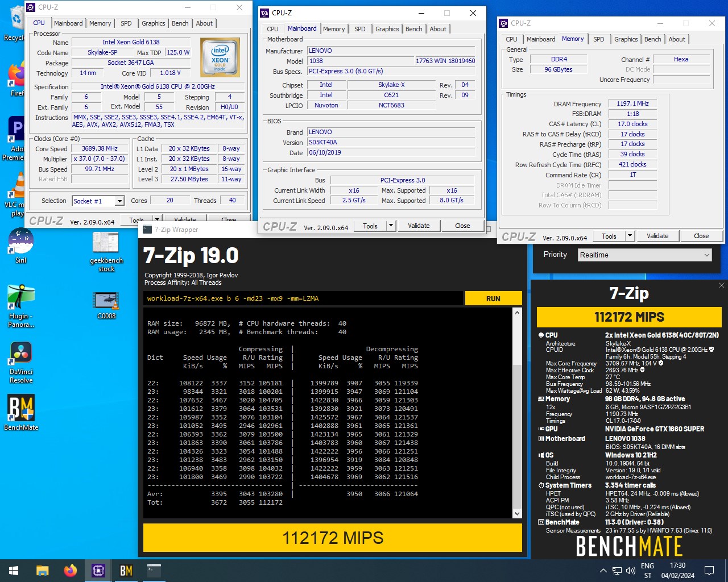Click the Intel Xeon Gold 6138 name field
The width and height of the screenshot is (728, 582).
coord(131,42)
